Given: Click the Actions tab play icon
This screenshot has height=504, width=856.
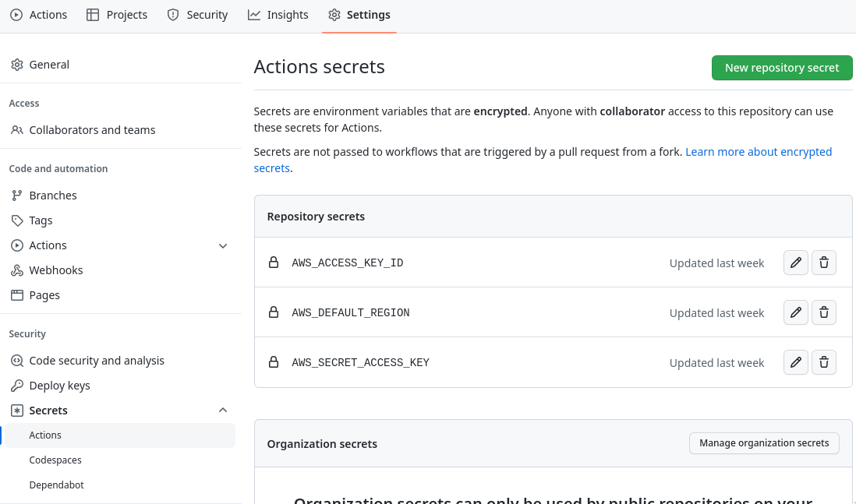Looking at the screenshot, I should pyautogui.click(x=16, y=15).
